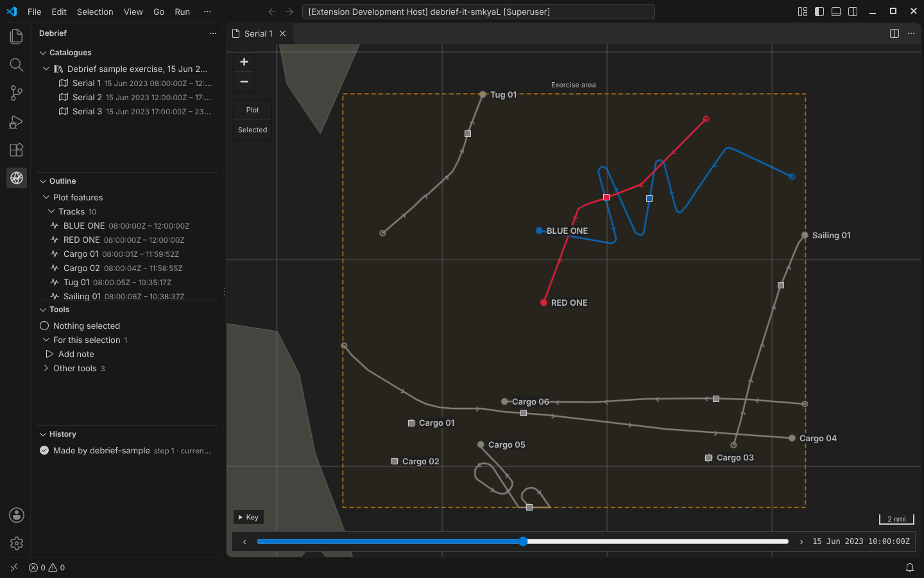Collapse the Tracks node
Viewport: 924px width, 578px height.
[51, 211]
